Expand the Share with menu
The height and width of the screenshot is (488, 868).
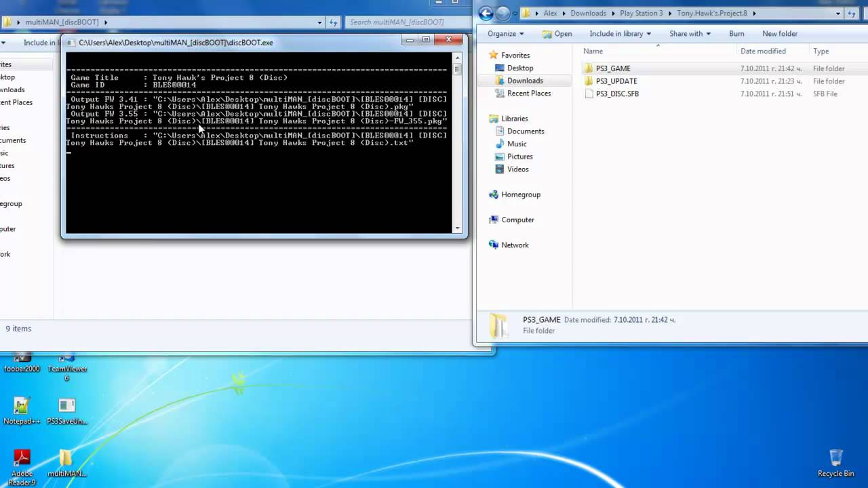[x=690, y=34]
